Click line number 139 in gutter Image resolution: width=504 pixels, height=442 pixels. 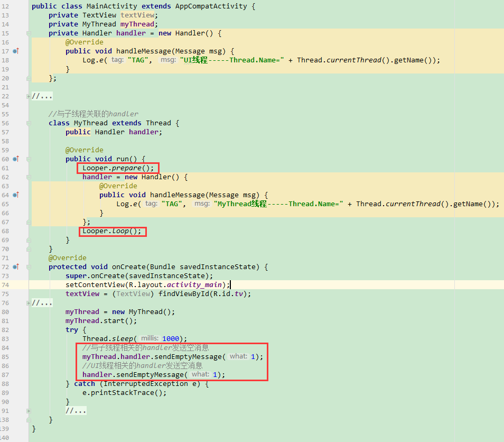5,429
